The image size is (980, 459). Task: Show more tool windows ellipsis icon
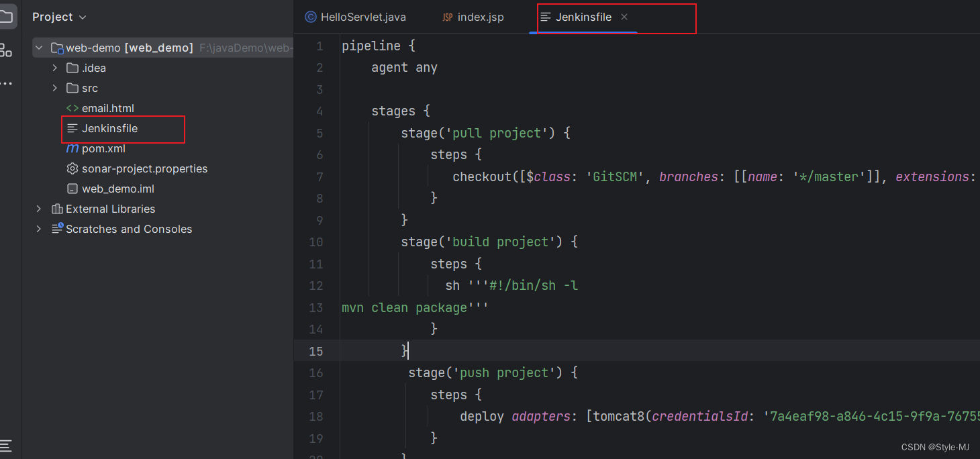point(5,83)
